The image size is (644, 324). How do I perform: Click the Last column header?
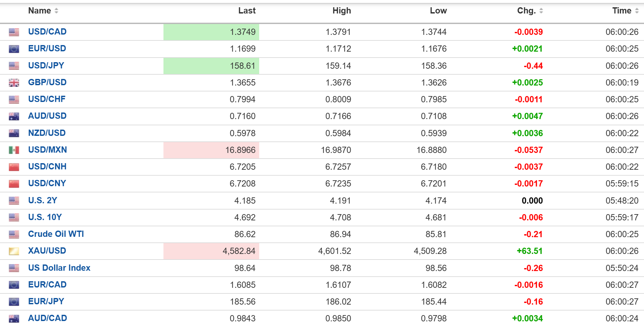(247, 11)
